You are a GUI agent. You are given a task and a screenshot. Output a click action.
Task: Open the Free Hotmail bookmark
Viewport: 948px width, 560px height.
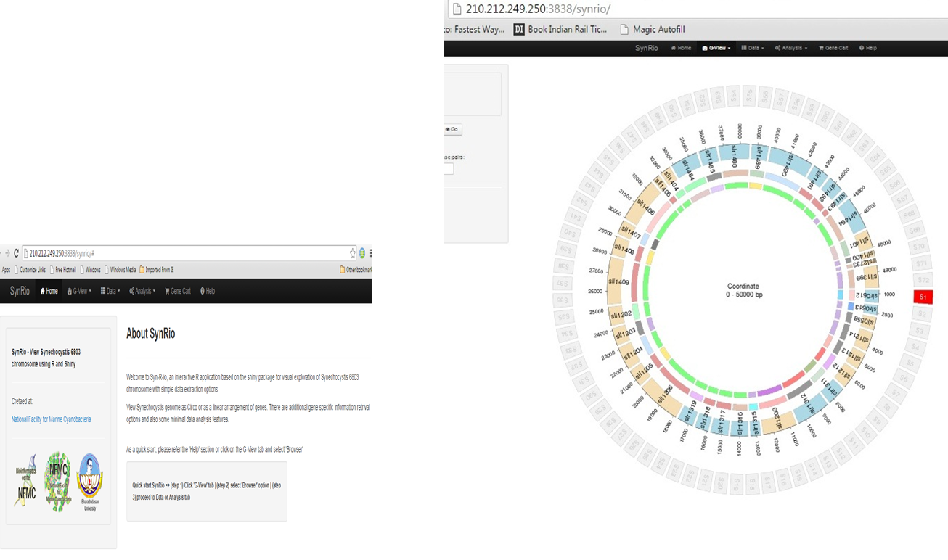point(62,270)
